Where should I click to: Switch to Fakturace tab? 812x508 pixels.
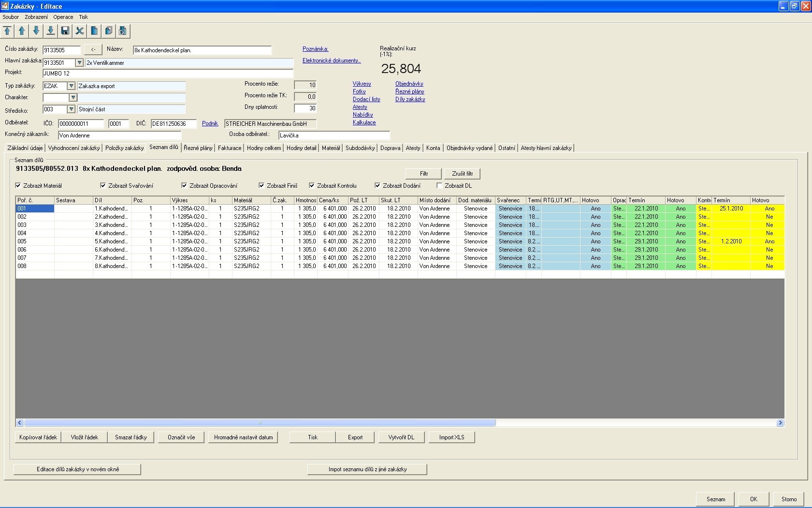230,148
